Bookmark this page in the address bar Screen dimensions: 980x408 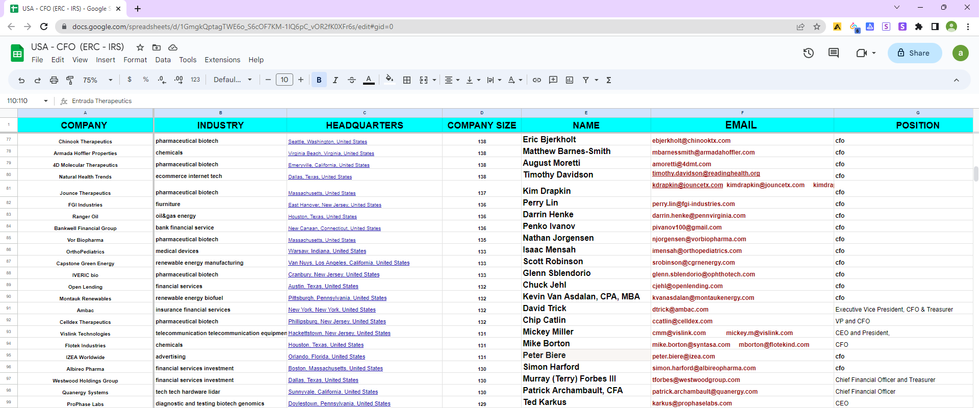coord(817,27)
